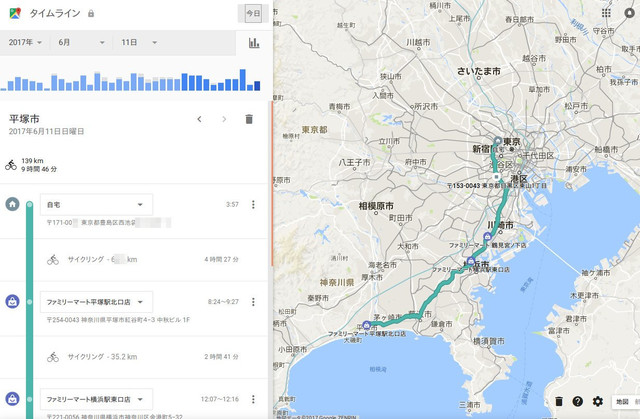Click the 相模原市 label on the map
The image size is (640, 419).
pyautogui.click(x=376, y=206)
